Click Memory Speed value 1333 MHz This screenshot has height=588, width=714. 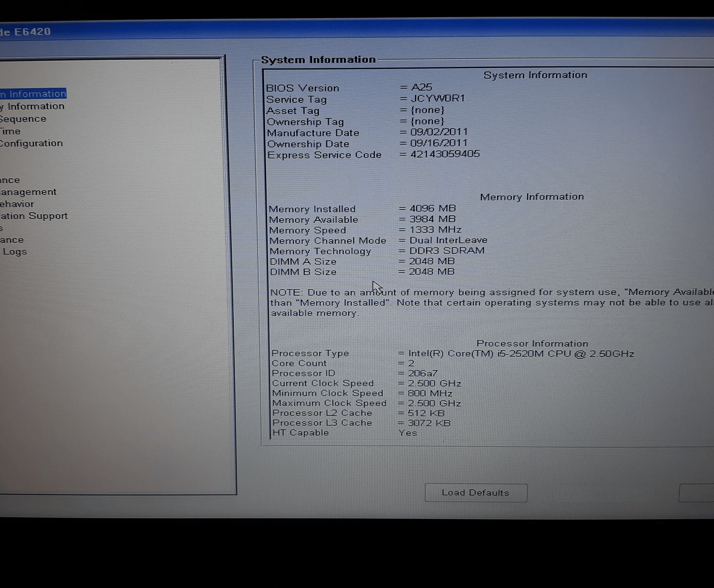(x=435, y=230)
